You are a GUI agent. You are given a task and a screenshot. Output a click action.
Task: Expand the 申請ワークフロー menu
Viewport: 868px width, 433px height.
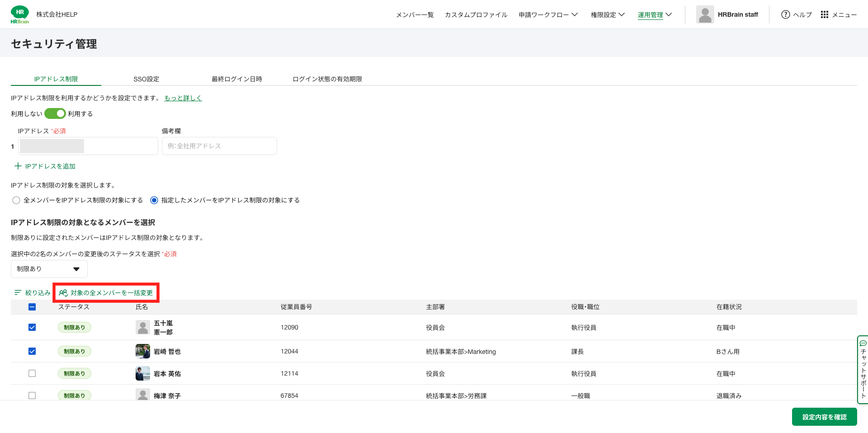pyautogui.click(x=548, y=14)
